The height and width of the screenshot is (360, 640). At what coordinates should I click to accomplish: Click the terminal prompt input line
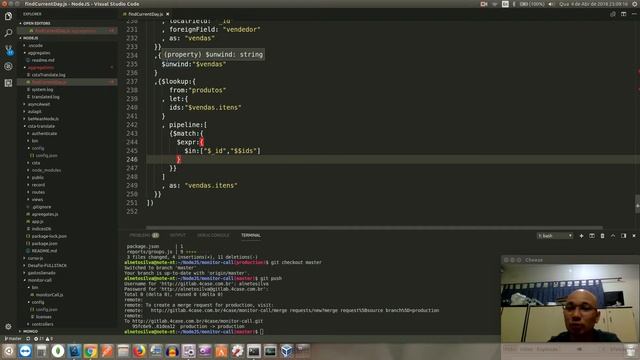(x=262, y=332)
